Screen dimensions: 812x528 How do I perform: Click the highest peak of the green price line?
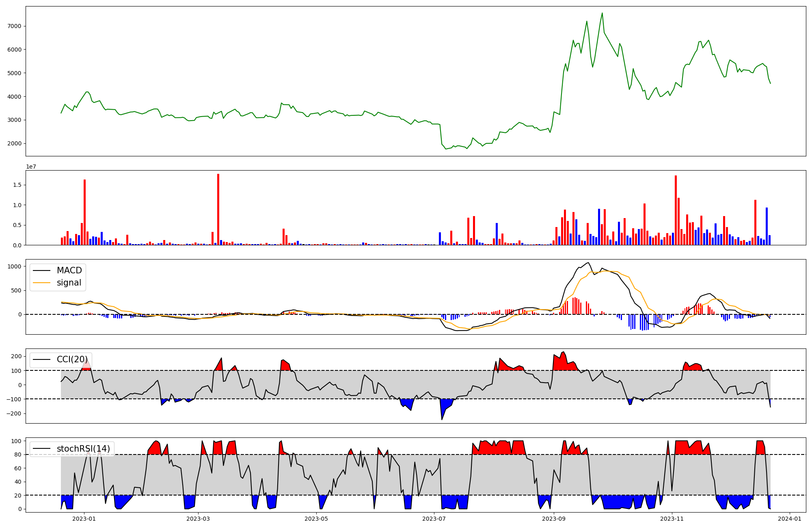coord(602,13)
